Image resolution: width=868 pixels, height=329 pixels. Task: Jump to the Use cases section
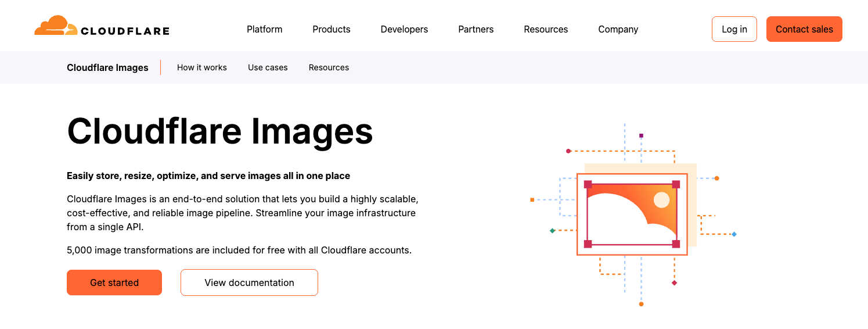click(268, 67)
